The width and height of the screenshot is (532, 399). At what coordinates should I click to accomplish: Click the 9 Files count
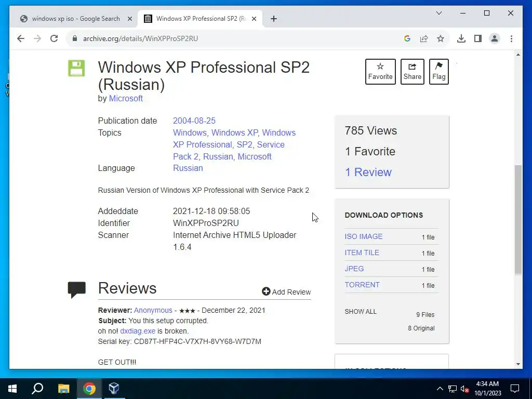click(425, 315)
